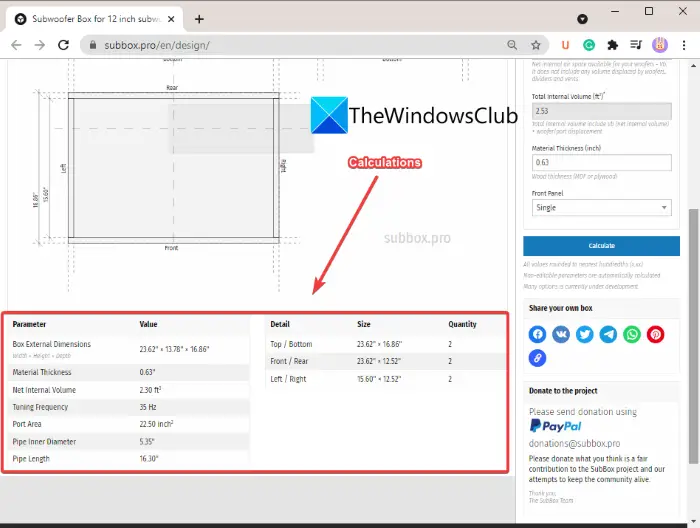Image resolution: width=700 pixels, height=528 pixels.
Task: Click the Pipe Length value 16.30"
Action: click(x=149, y=458)
